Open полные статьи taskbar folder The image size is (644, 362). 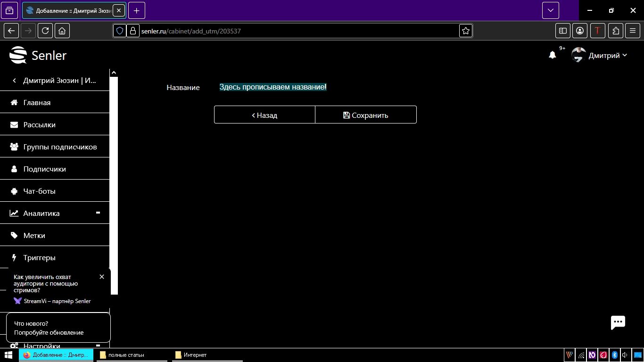point(132,355)
